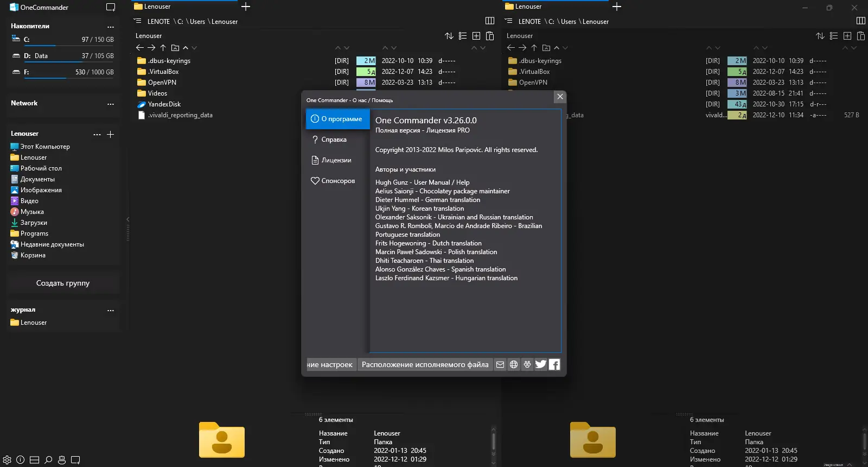Open Этот Компьютер in the sidebar
Screen dimensions: 868x467
pyautogui.click(x=40, y=147)
